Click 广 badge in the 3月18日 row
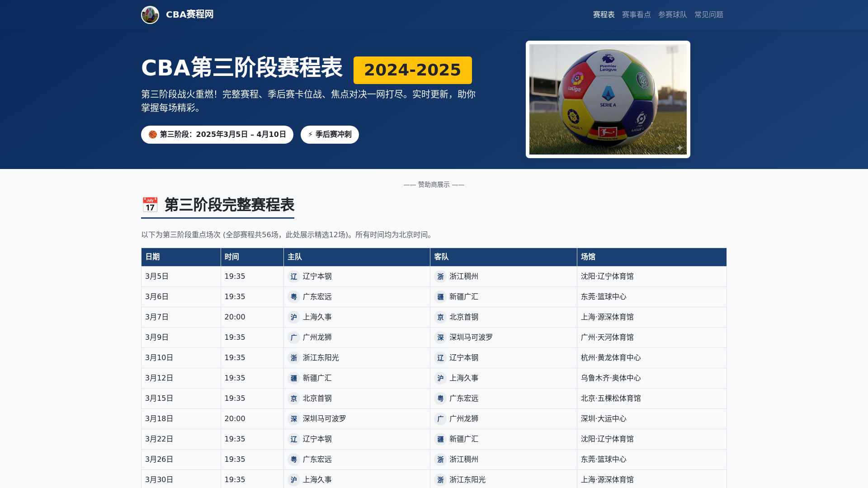The height and width of the screenshot is (488, 868). [x=440, y=419]
